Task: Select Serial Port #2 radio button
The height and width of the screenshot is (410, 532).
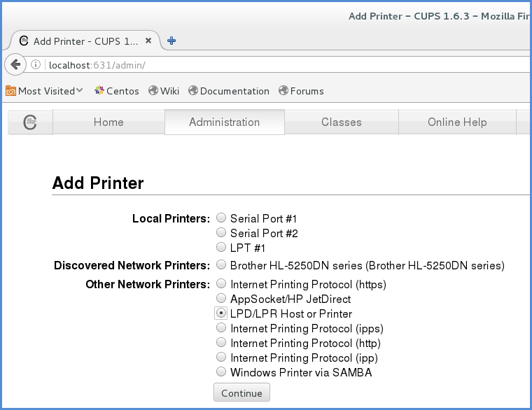Action: pyautogui.click(x=221, y=232)
